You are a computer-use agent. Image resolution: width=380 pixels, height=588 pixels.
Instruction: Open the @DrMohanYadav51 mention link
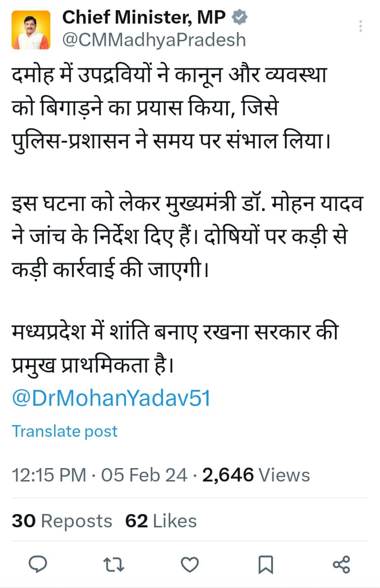click(x=111, y=398)
